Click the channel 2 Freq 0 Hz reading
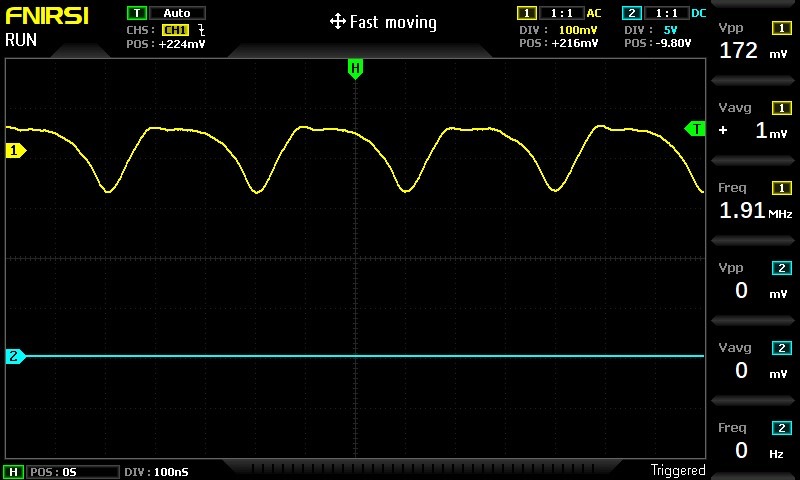800x480 pixels. (x=759, y=451)
